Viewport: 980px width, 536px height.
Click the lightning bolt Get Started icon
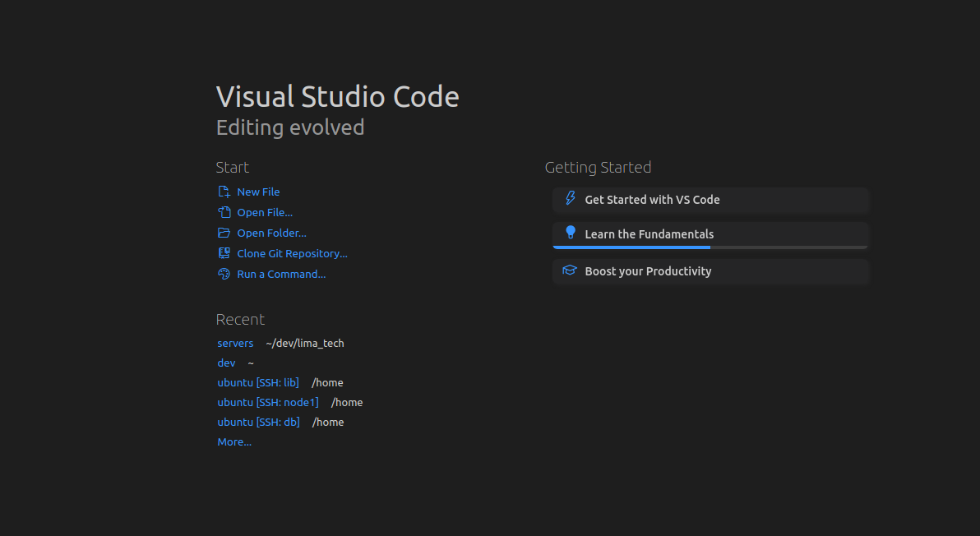point(570,199)
